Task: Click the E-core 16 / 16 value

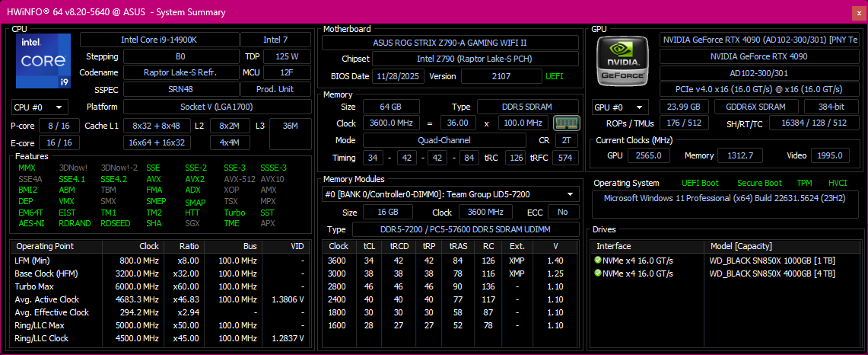Action: coord(60,142)
